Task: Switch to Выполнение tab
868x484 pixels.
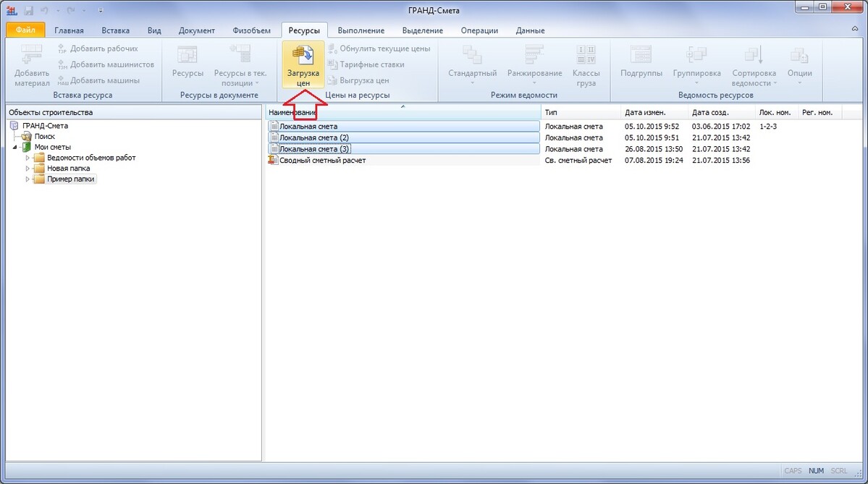Action: click(361, 30)
